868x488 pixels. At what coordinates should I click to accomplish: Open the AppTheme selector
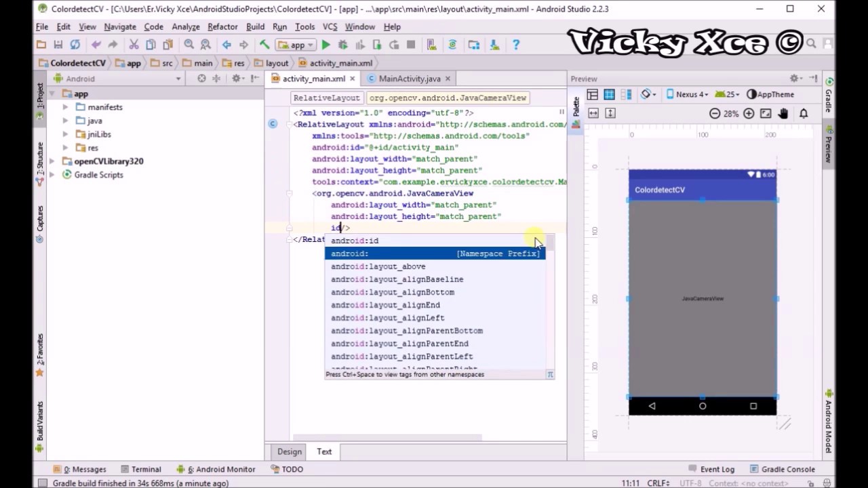(770, 95)
